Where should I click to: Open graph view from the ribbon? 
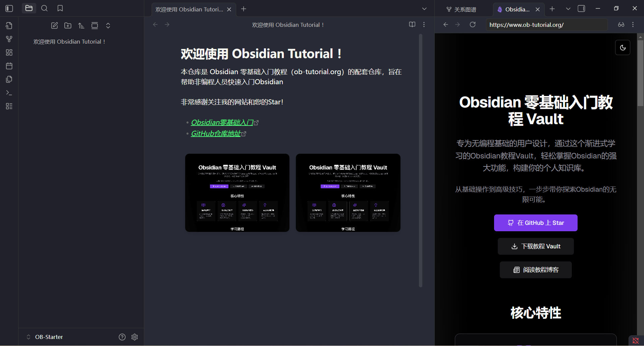click(9, 39)
